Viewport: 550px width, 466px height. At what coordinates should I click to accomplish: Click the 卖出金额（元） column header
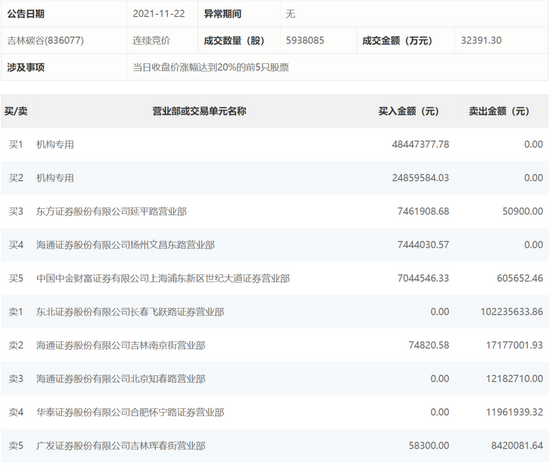(499, 111)
